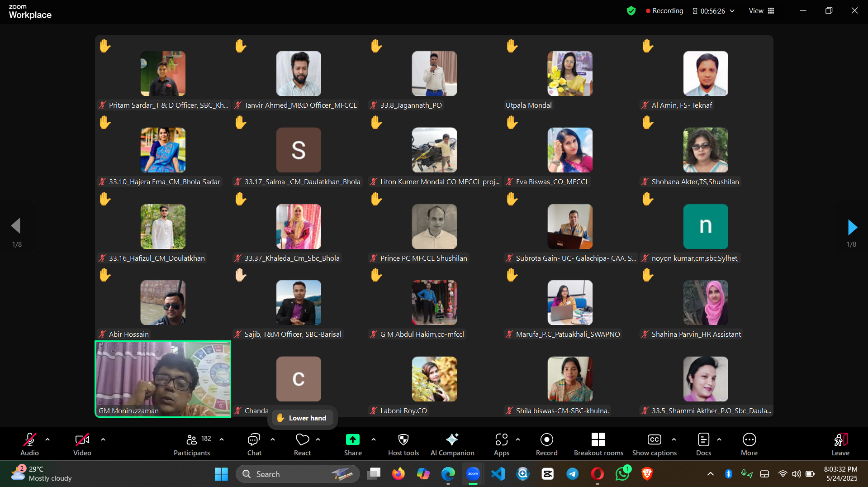868x487 pixels.
Task: Open the Chat panel
Action: click(x=254, y=444)
